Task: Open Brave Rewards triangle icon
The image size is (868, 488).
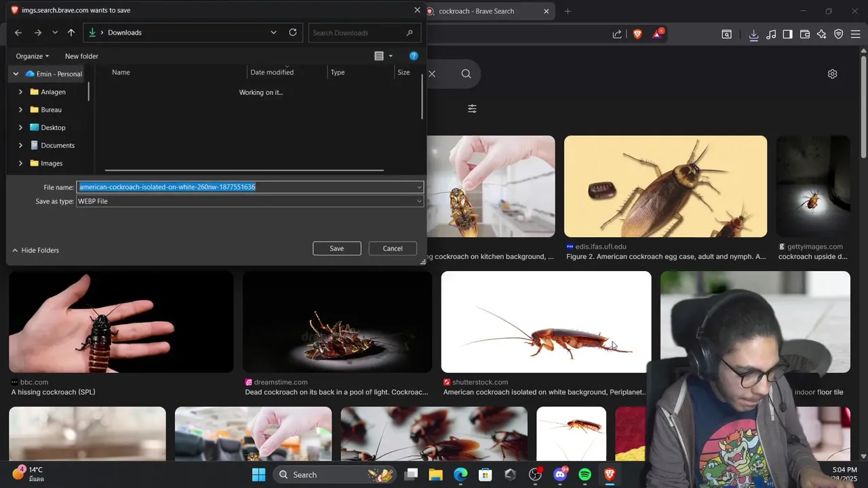Action: point(657,34)
